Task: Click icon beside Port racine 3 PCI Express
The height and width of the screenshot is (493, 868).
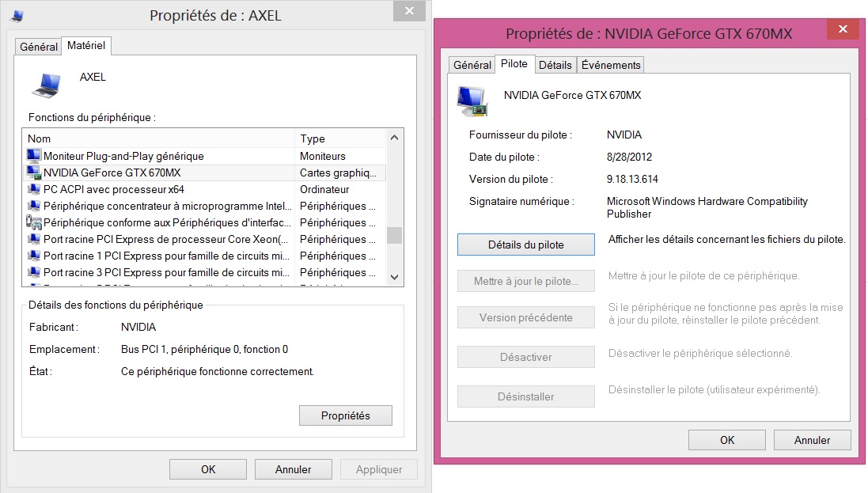Action: pos(34,272)
